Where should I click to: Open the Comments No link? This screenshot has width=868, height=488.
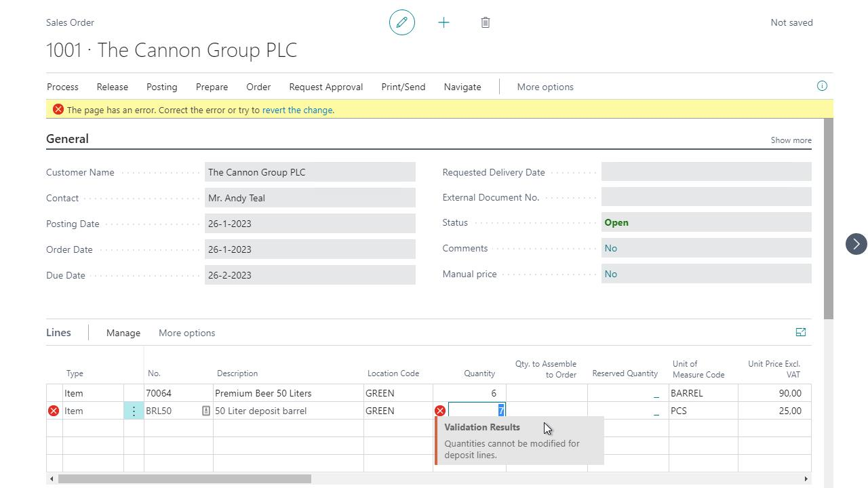click(x=610, y=248)
